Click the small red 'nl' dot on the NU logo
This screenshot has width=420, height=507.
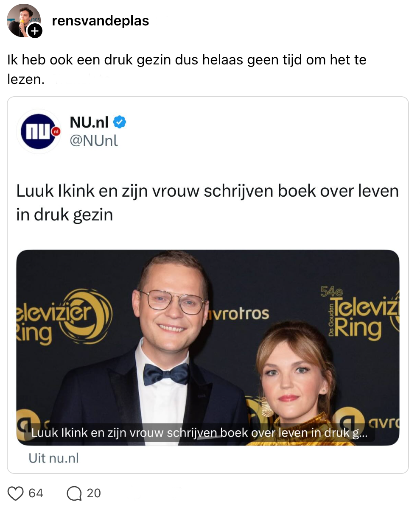coord(56,131)
